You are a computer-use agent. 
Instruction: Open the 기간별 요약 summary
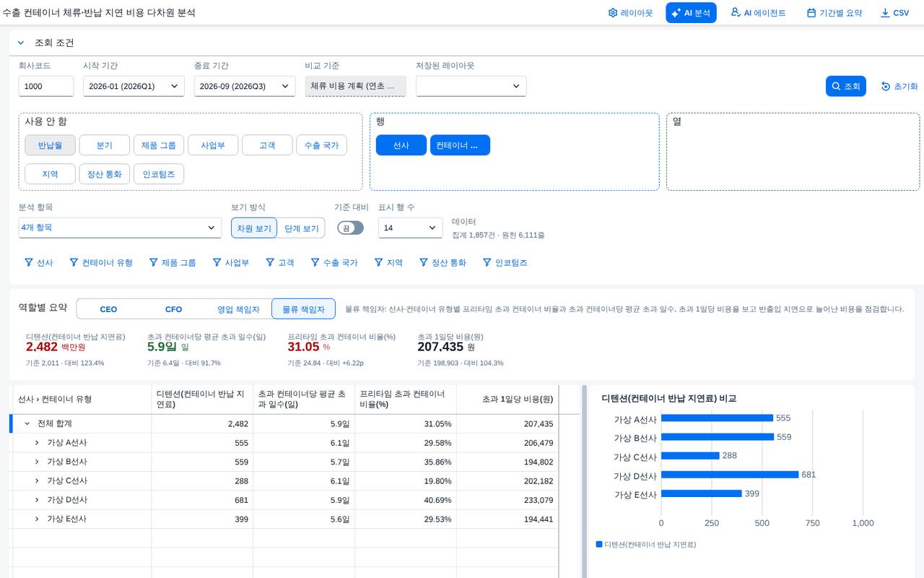(834, 13)
